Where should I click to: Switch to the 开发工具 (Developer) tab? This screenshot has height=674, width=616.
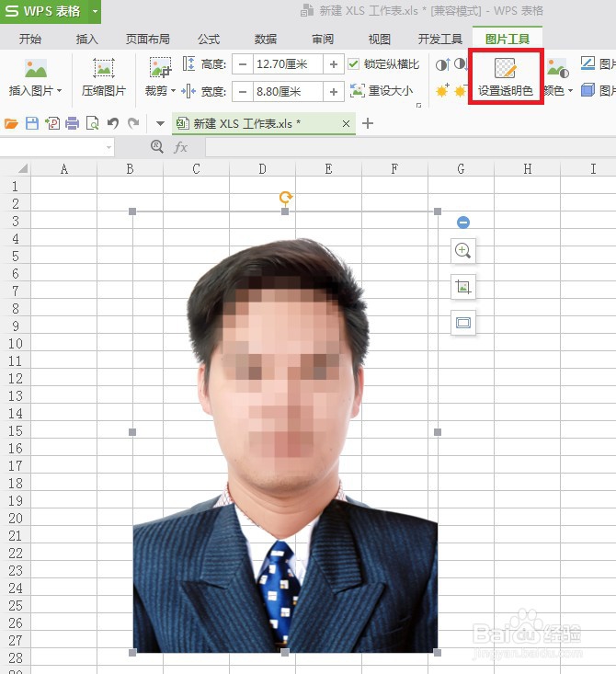[440, 40]
